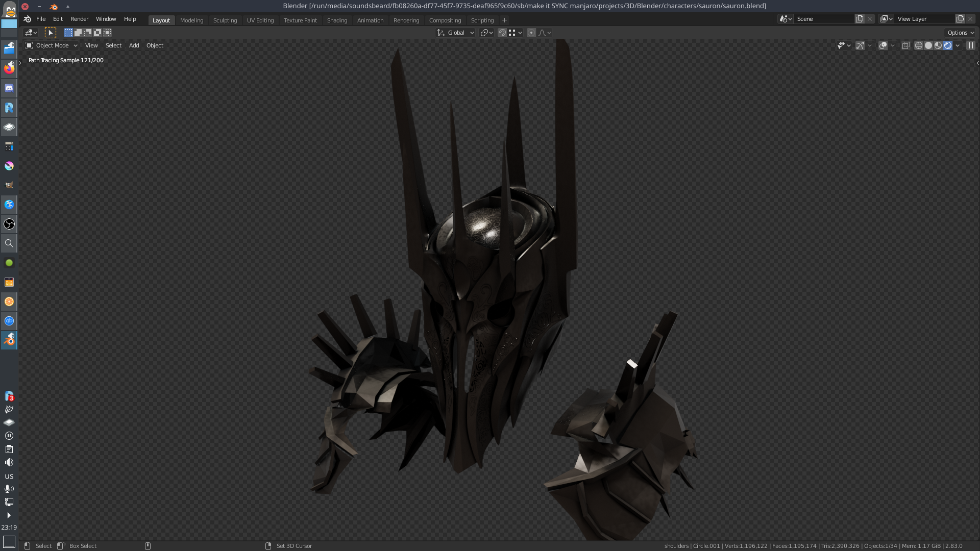Add a new view layer

(960, 19)
